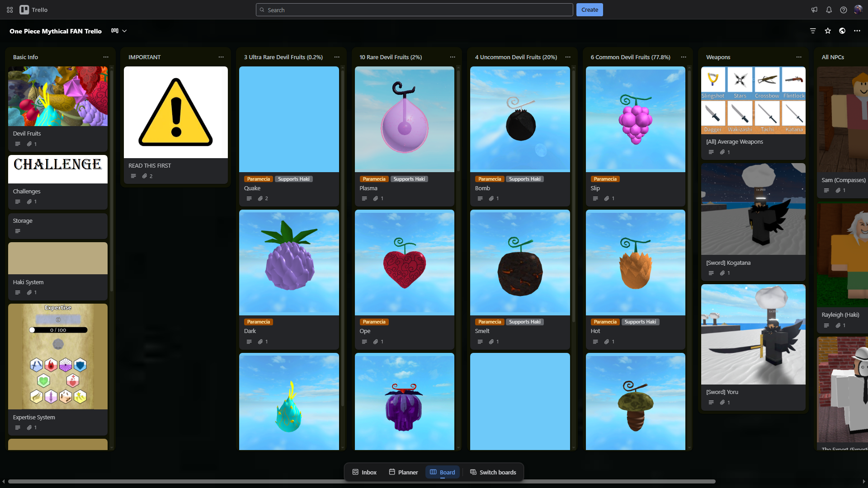Open the app switcher grid icon
The height and width of the screenshot is (488, 868).
(9, 9)
